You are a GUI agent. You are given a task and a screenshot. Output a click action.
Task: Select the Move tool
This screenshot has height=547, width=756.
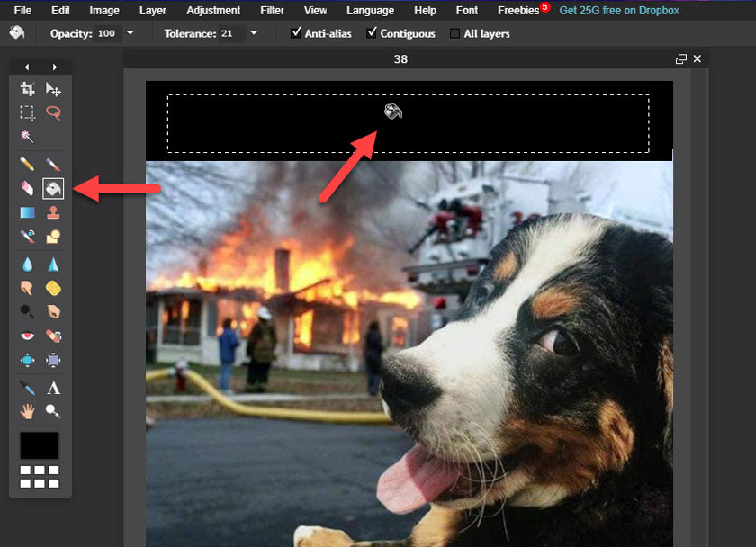tap(53, 89)
